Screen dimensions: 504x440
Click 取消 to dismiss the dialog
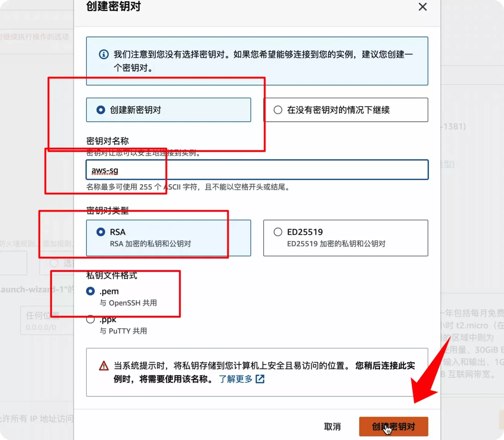tap(332, 426)
